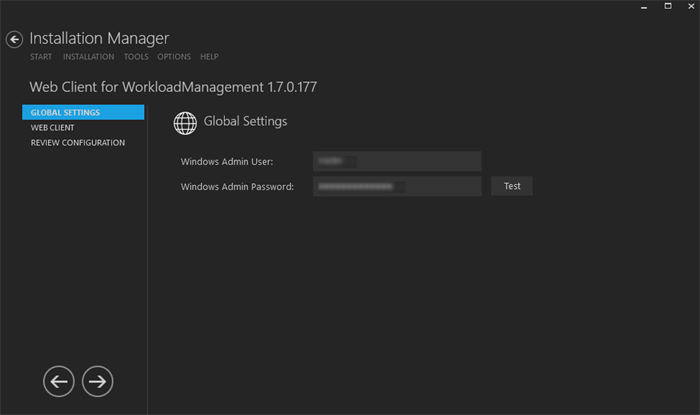This screenshot has height=415, width=700.
Task: Click the Global Settings globe icon
Action: tap(185, 122)
